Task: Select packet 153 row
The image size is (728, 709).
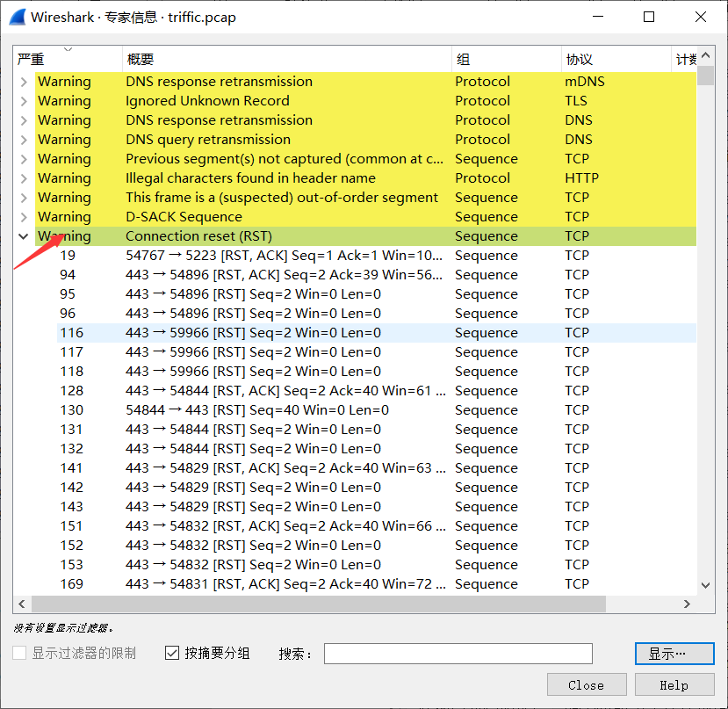Action: [x=377, y=565]
